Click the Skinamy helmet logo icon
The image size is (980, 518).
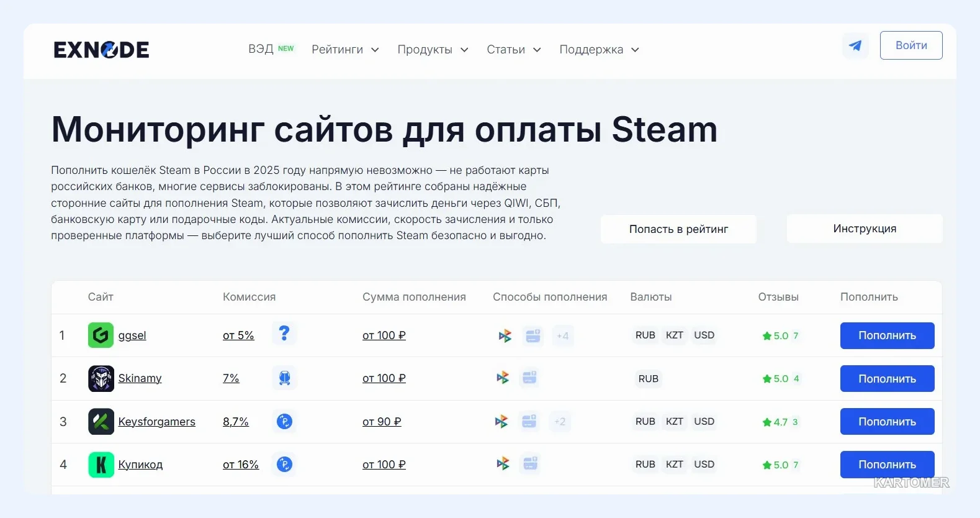[x=101, y=378]
